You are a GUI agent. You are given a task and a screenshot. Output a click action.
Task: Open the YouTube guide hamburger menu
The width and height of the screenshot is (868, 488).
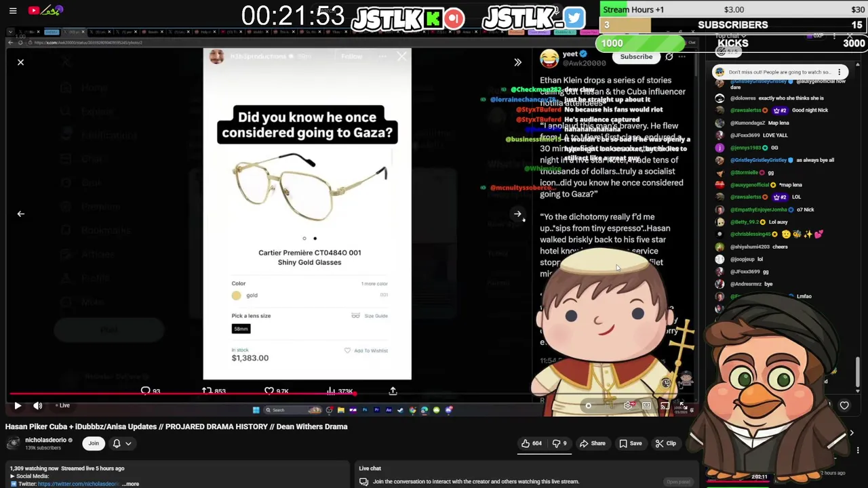(x=13, y=10)
